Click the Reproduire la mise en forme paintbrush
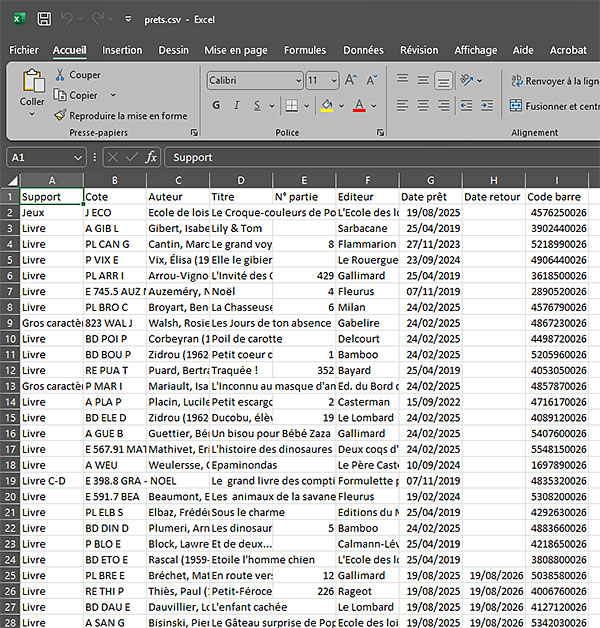The height and width of the screenshot is (628, 600). [x=61, y=116]
